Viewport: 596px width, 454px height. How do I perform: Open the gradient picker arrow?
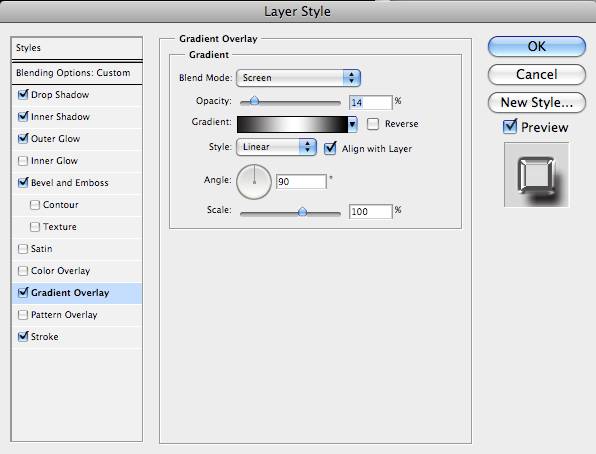[353, 124]
